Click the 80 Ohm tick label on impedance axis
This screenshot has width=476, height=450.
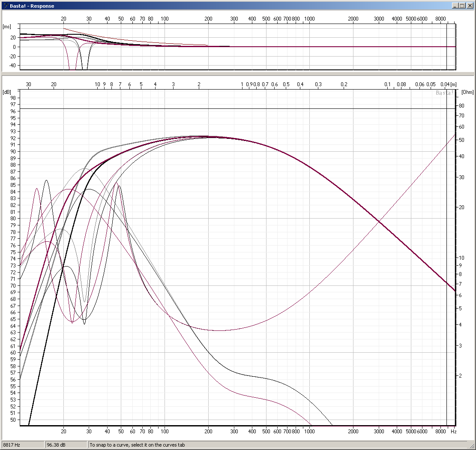tap(461, 105)
